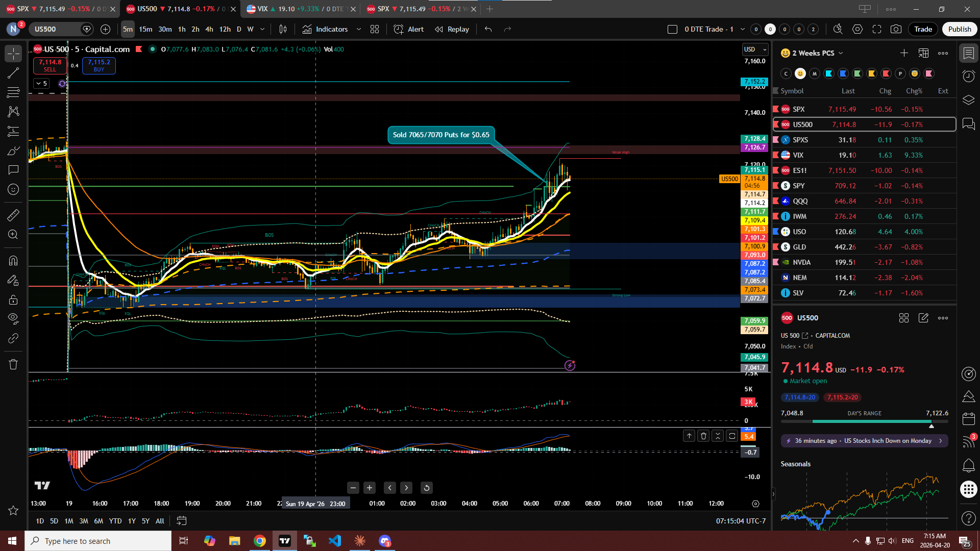Screen dimensions: 980x551
Task: Toggle magnet mode on left toolbar
Action: click(x=13, y=260)
